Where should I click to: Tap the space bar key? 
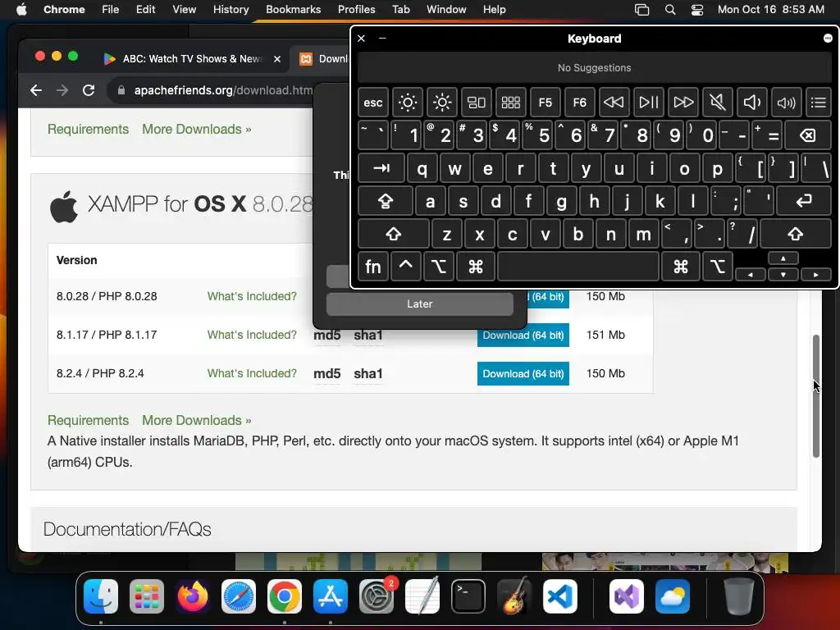pos(578,267)
